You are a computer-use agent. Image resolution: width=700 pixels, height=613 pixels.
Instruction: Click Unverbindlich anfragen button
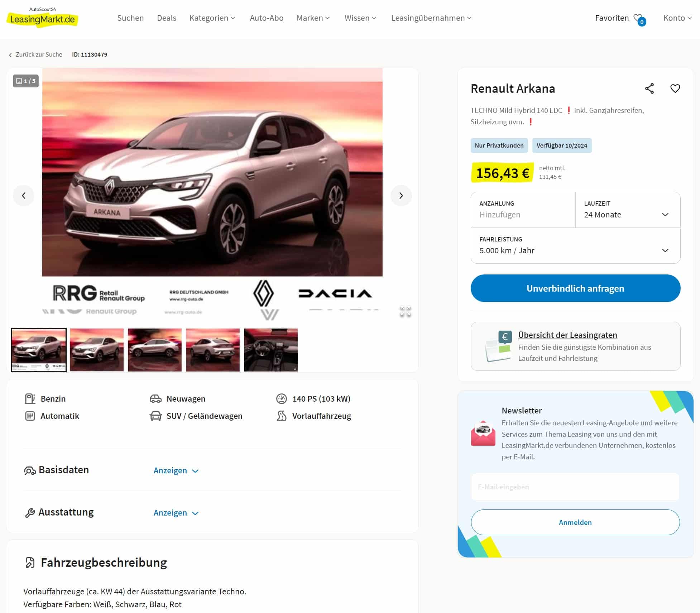575,288
